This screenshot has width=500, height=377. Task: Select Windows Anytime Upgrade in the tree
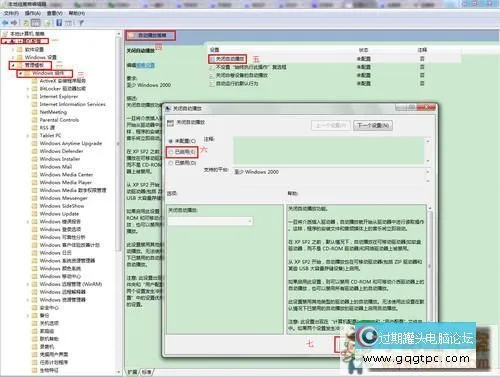pos(71,143)
